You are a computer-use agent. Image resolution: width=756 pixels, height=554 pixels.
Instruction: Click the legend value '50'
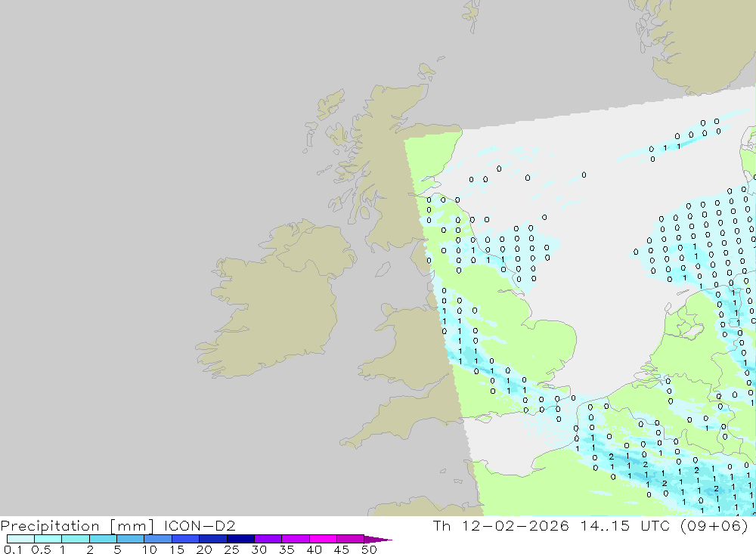click(369, 549)
